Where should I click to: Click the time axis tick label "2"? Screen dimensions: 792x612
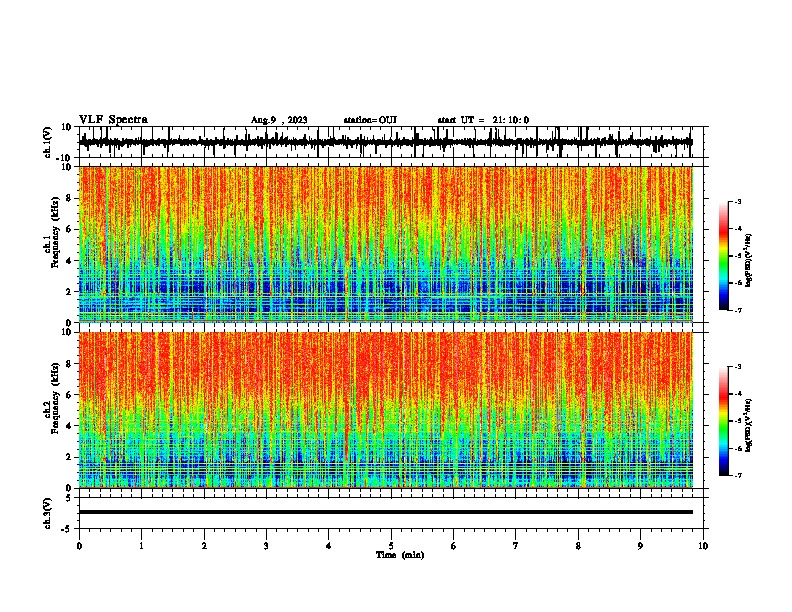click(x=204, y=546)
